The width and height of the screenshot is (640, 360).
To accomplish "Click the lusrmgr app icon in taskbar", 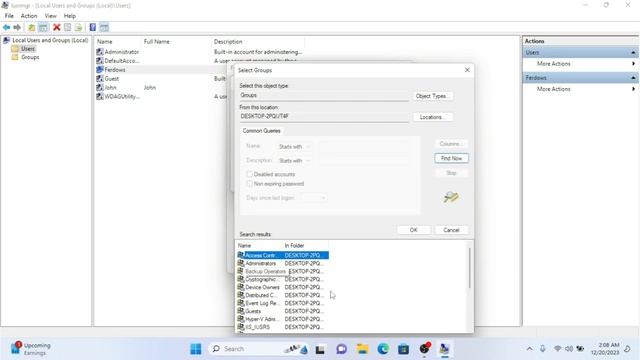I will click(444, 349).
